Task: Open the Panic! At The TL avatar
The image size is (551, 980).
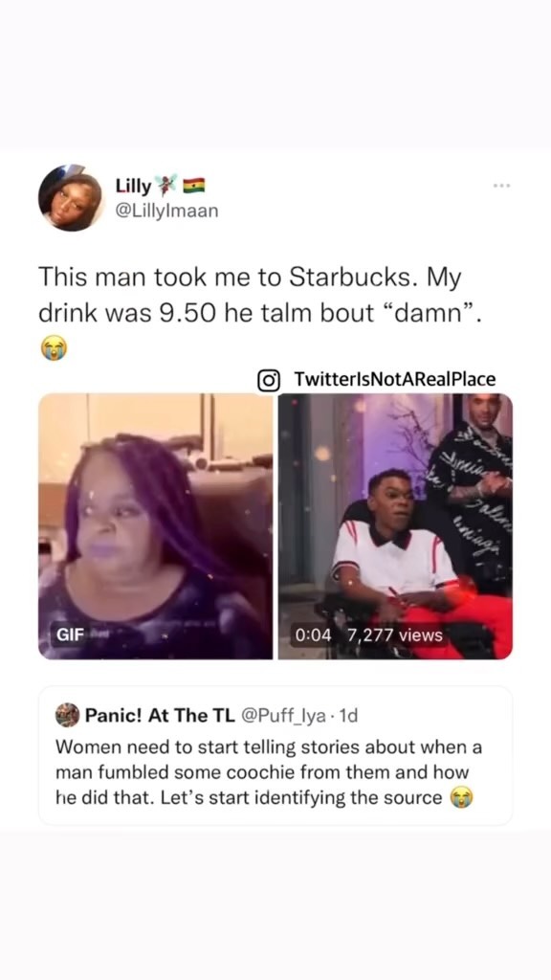Action: [68, 715]
